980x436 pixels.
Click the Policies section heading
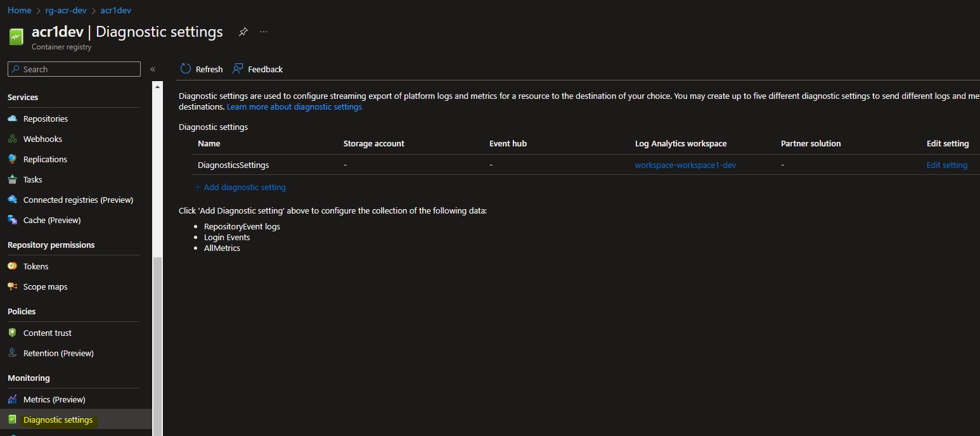[x=22, y=311]
